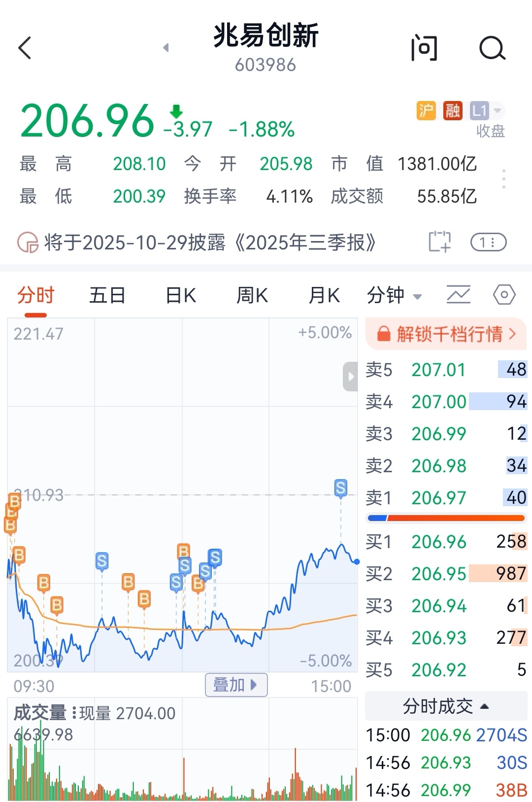Open the quarterly report disclosure notice
This screenshot has width=532, height=802.
pyautogui.click(x=210, y=243)
